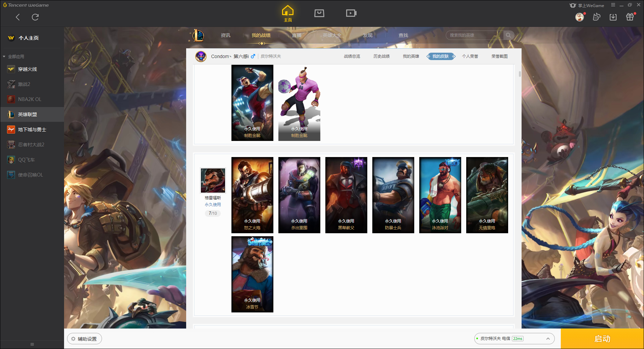Go back with the left arrow icon
The image size is (644, 349).
(x=18, y=17)
